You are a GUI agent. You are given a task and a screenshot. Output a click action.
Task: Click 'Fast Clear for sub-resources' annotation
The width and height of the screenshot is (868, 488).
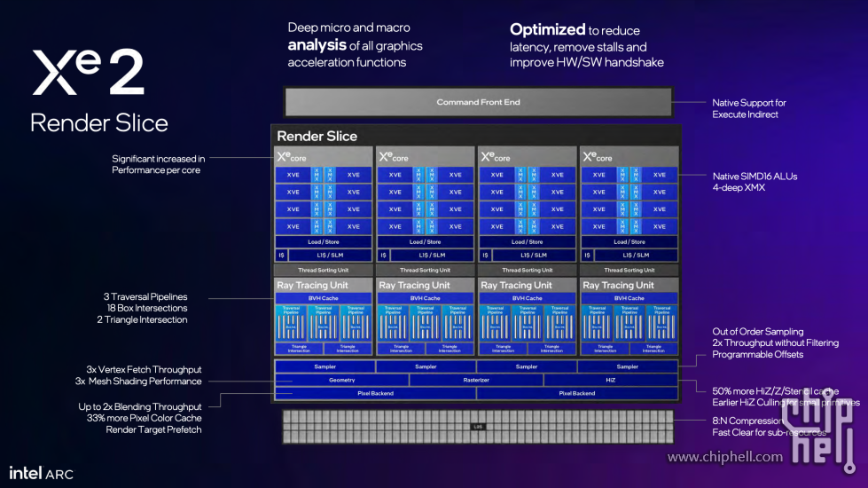769,433
